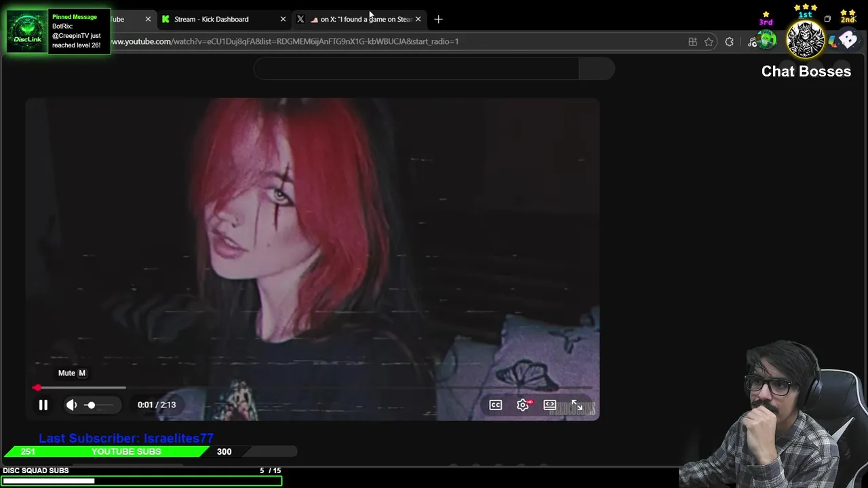Screen dimensions: 868x488
Task: Close the Kick Dashboard tab
Action: pos(283,19)
